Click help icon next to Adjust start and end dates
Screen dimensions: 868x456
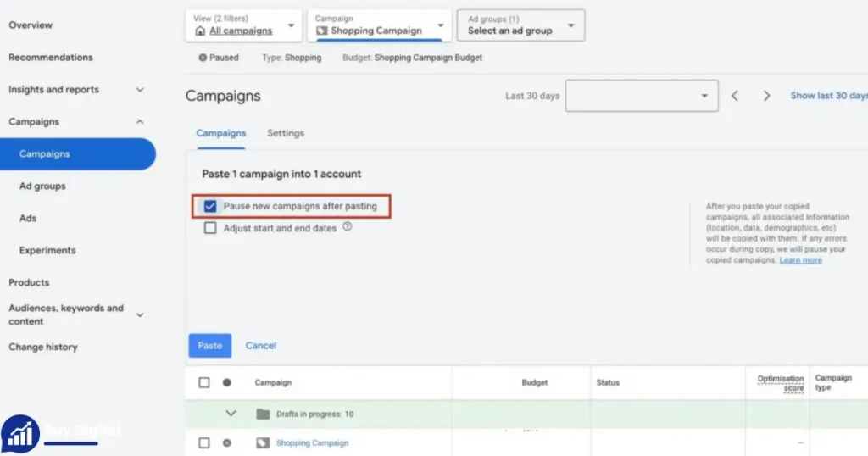point(347,226)
